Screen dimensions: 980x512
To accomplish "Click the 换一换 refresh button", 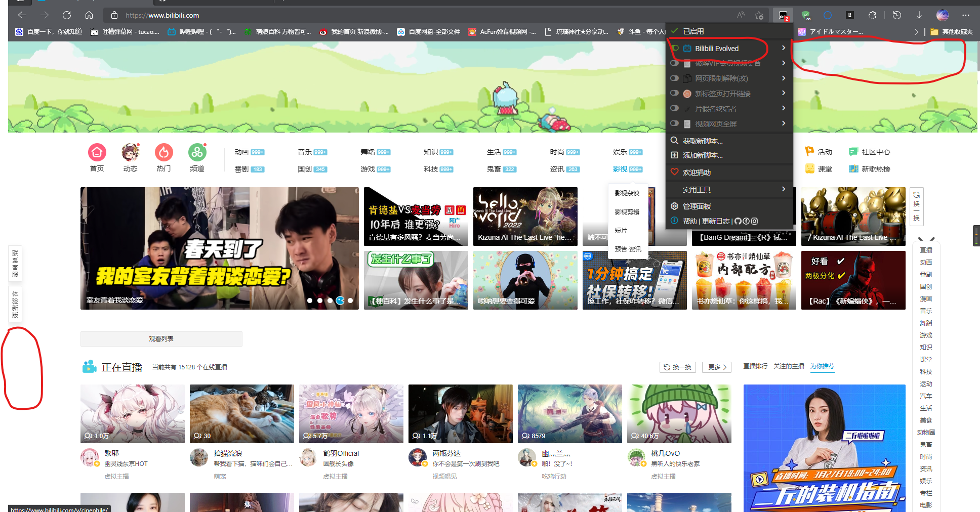I will 677,367.
